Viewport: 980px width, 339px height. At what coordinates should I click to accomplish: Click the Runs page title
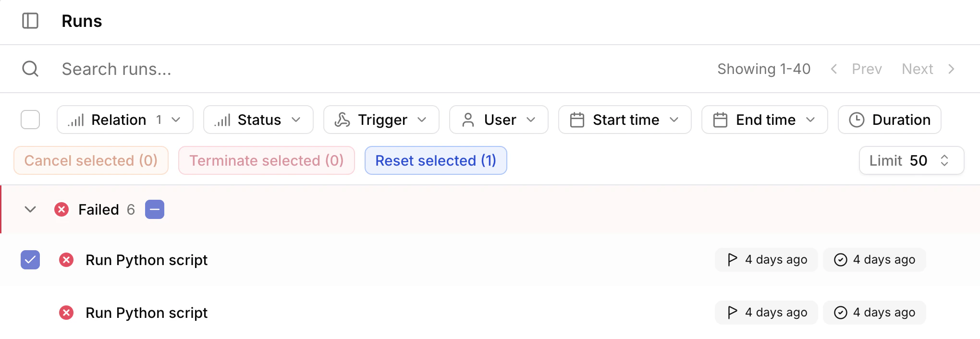coord(81,21)
